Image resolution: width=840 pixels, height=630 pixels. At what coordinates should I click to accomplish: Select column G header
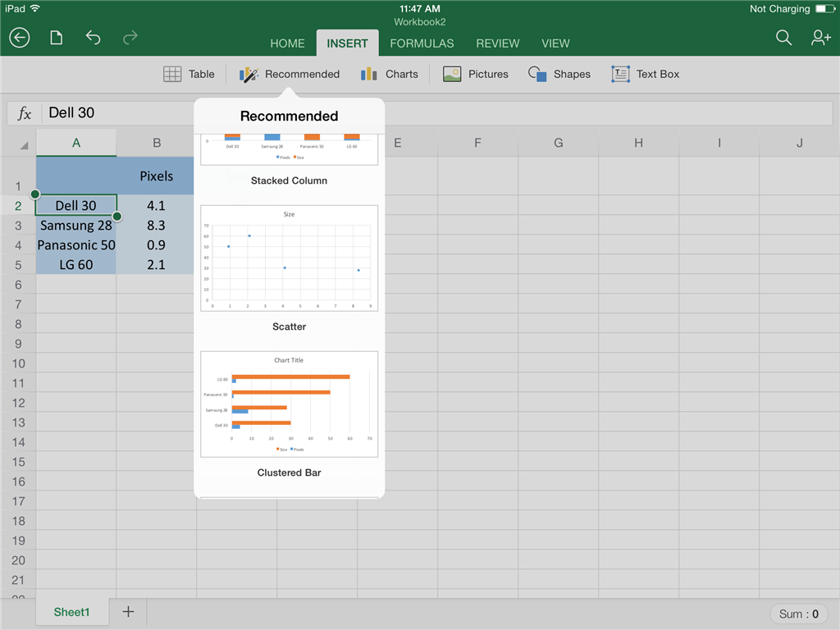[558, 143]
